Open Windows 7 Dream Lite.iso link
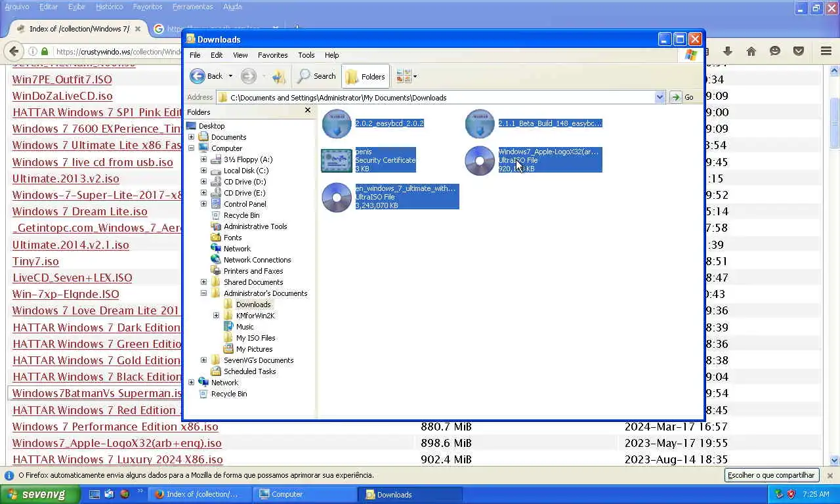The width and height of the screenshot is (840, 504). 79,211
